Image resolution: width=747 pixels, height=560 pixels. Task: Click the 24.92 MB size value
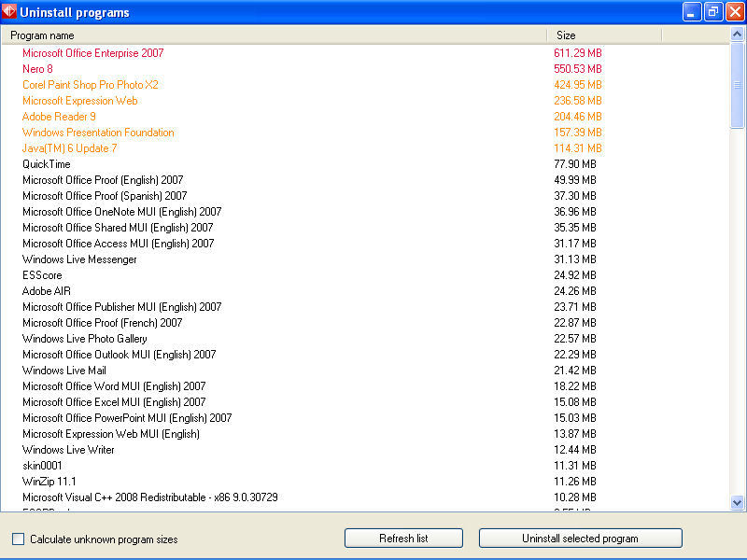tap(575, 275)
